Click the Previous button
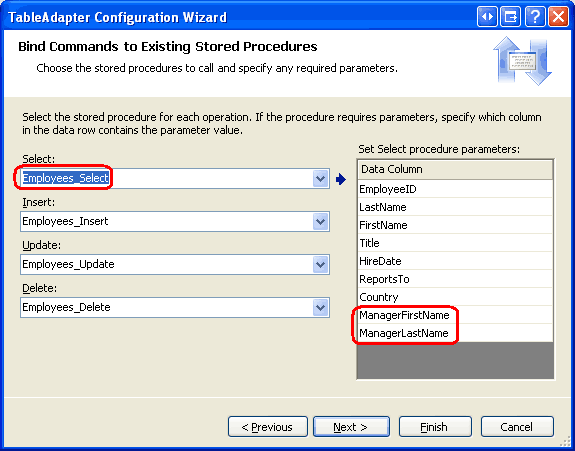 point(267,427)
